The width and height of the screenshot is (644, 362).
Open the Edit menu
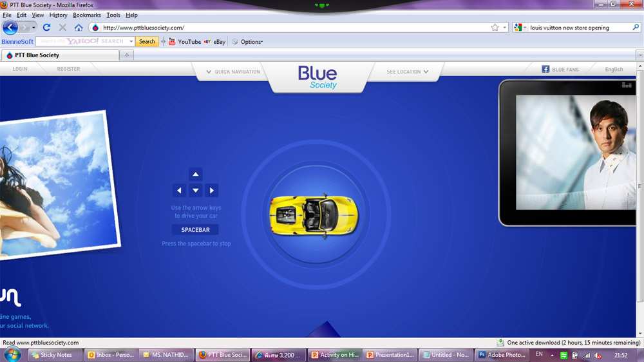click(x=21, y=15)
